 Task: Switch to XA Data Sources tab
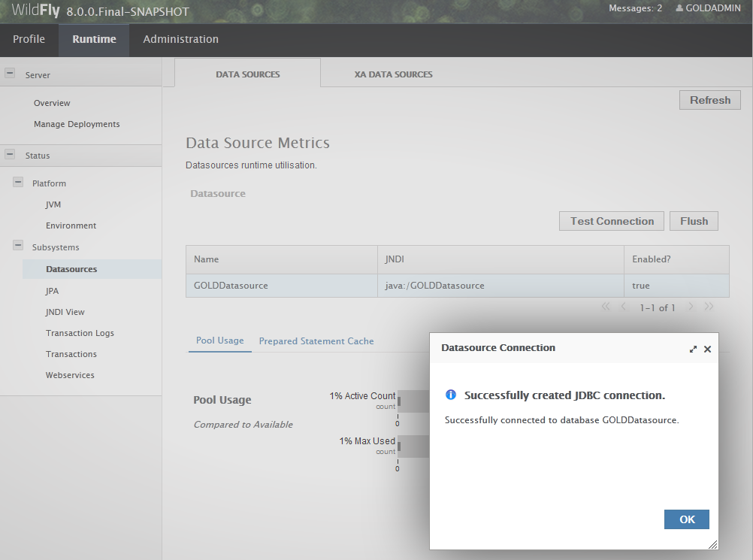pyautogui.click(x=394, y=74)
